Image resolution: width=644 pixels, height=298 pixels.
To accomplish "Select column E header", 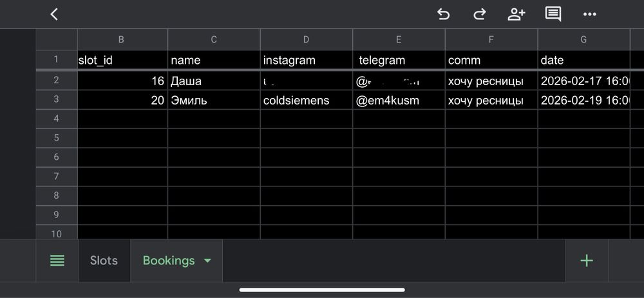I will coord(399,39).
